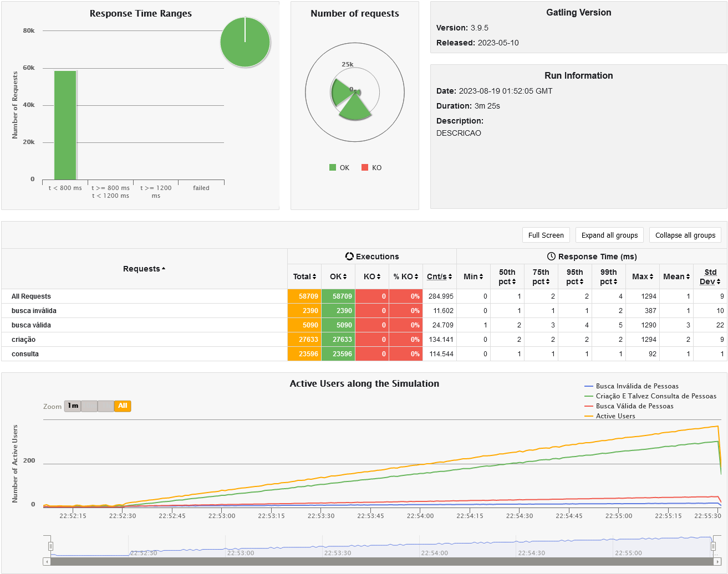Click scrollbar right arrow
Viewport: 728px width, 574px height.
pyautogui.click(x=717, y=561)
